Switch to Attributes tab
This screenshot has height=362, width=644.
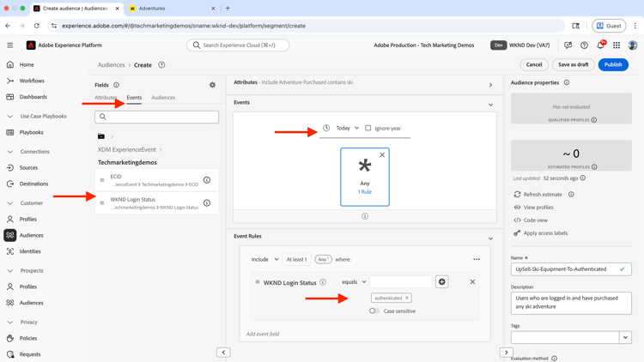point(106,98)
